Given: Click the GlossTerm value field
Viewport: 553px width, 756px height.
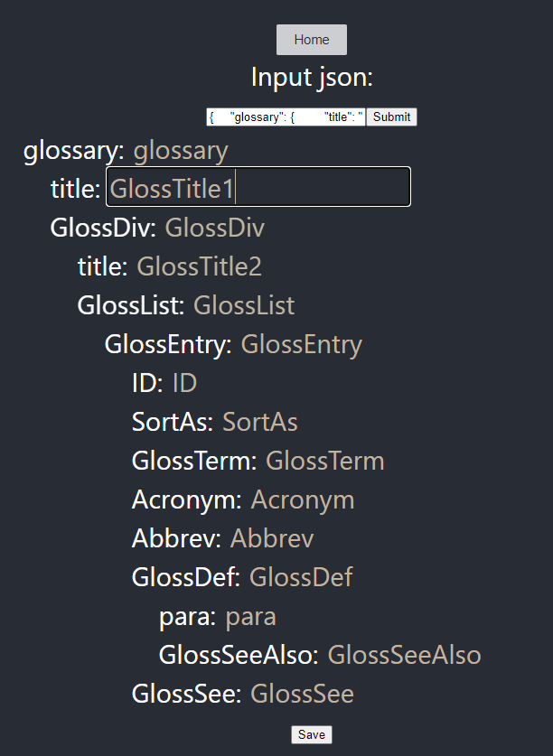Looking at the screenshot, I should (324, 461).
